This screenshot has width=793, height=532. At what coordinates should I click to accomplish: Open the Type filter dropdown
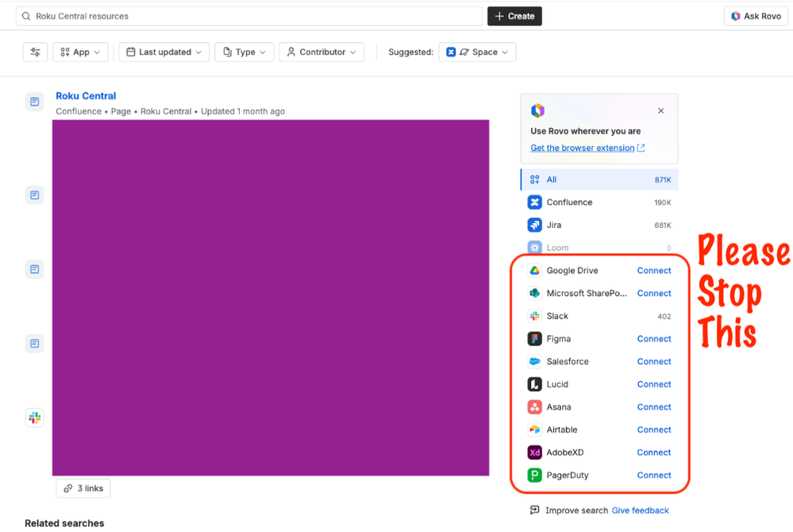[244, 52]
